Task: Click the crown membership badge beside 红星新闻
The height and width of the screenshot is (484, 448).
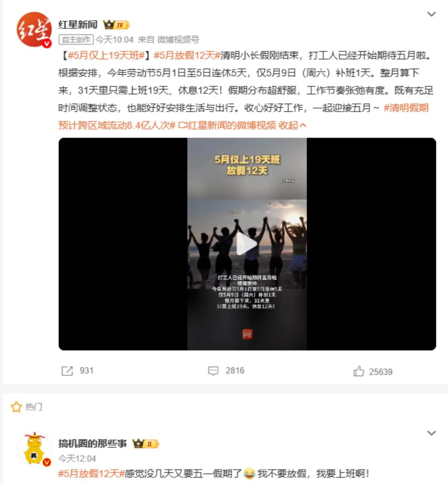Action: click(x=116, y=25)
